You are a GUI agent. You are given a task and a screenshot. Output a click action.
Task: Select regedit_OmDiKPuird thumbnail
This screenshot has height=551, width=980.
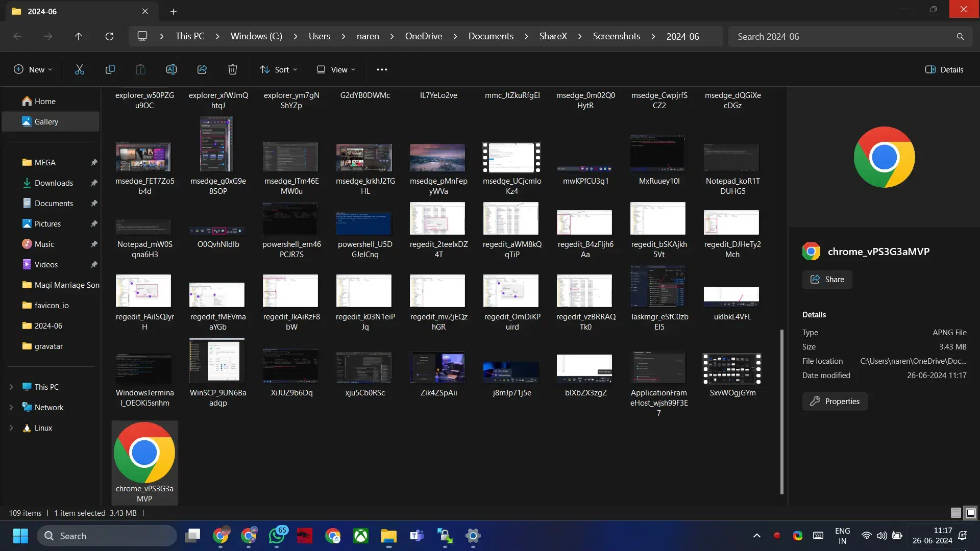(x=511, y=290)
